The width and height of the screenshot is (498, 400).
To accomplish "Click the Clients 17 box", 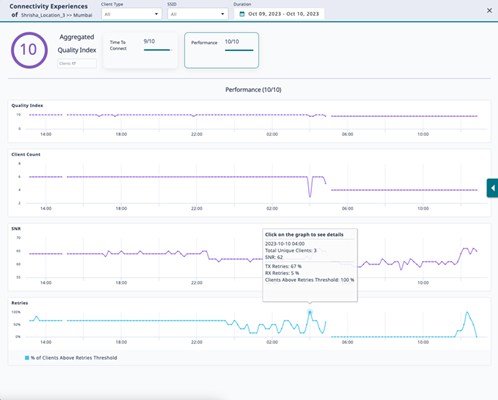I will 77,63.
